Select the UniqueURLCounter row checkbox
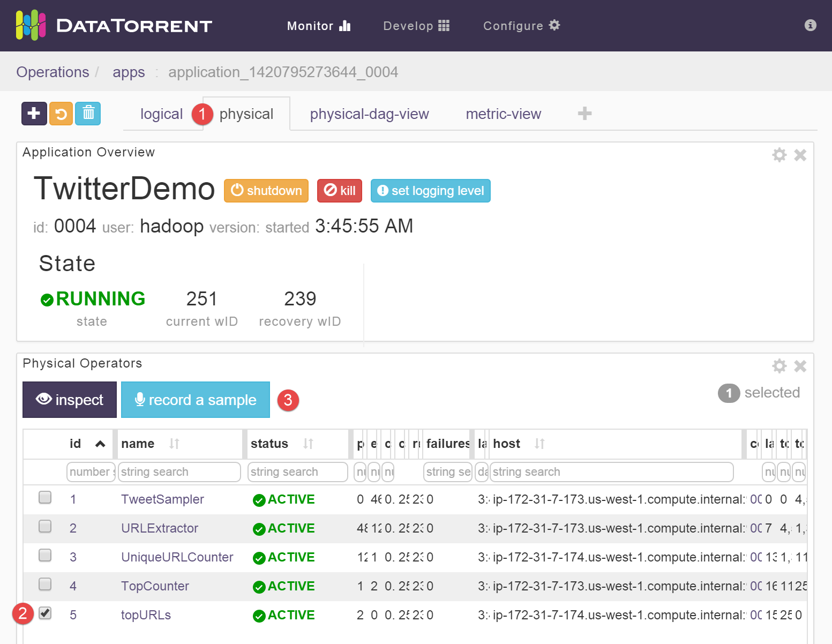This screenshot has width=832, height=644. point(45,556)
